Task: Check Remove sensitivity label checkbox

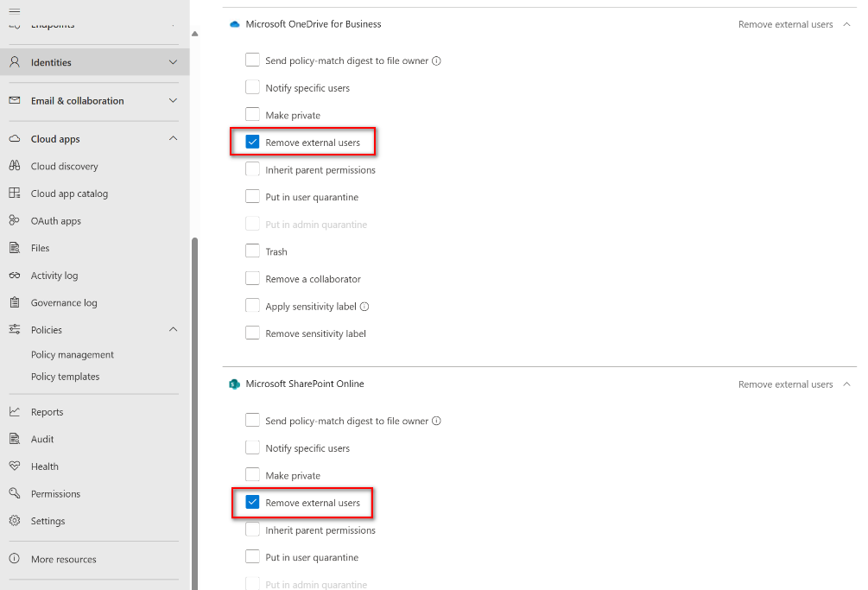Action: pyautogui.click(x=252, y=333)
